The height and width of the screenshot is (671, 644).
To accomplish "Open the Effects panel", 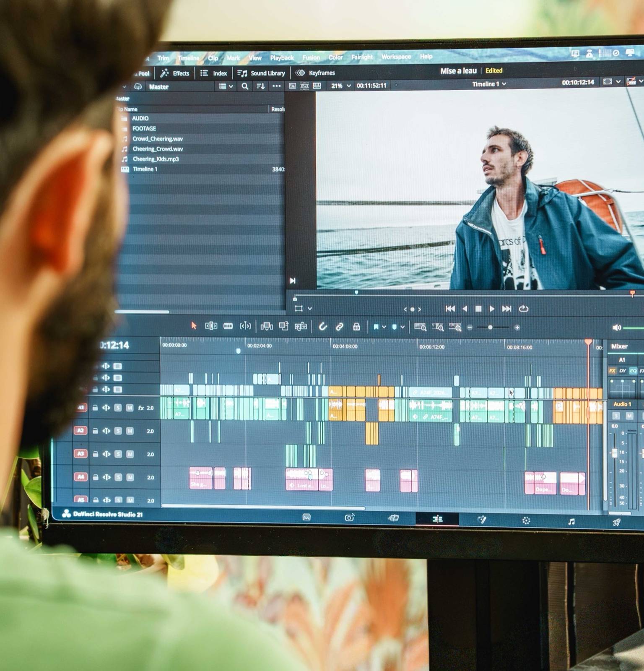I will [175, 73].
